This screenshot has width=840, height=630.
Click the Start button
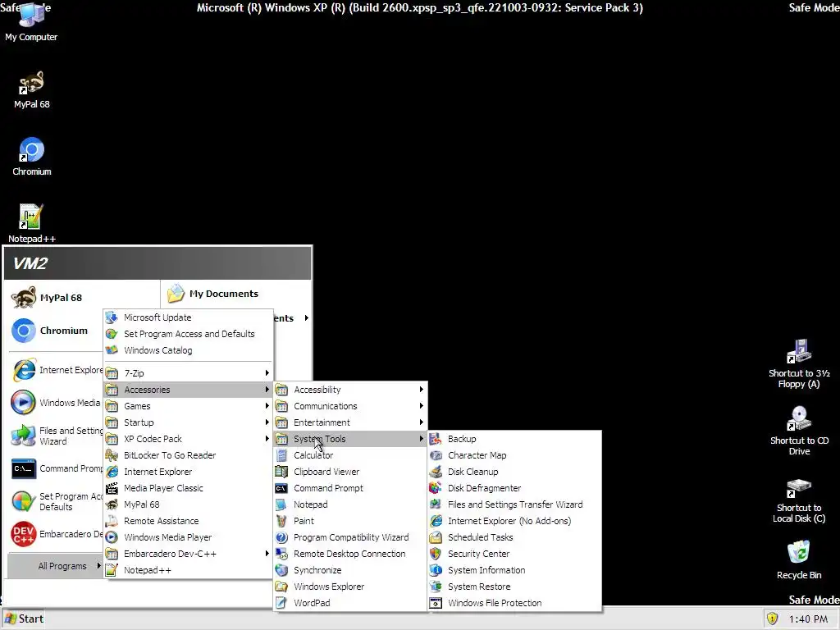(x=24, y=619)
